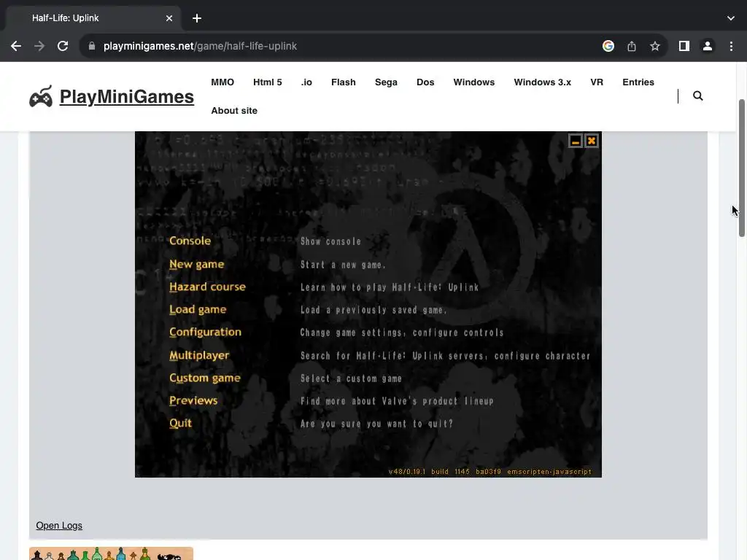Open the VR category
747x560 pixels.
coord(597,82)
